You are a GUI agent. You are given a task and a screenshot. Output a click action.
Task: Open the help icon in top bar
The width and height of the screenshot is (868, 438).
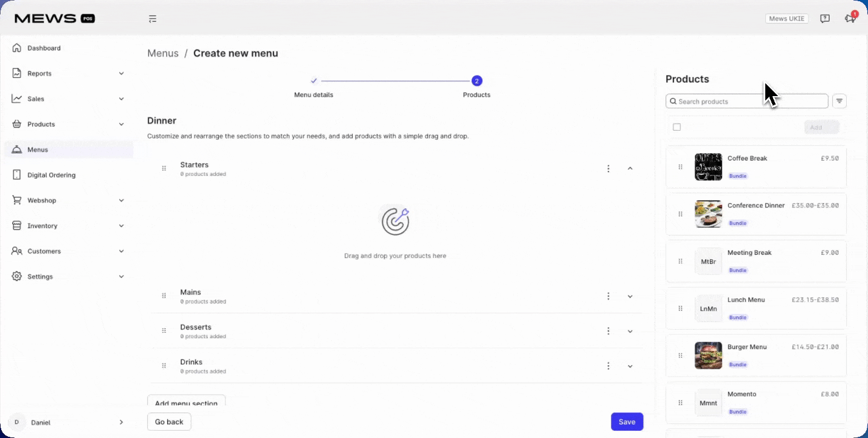[x=825, y=19]
